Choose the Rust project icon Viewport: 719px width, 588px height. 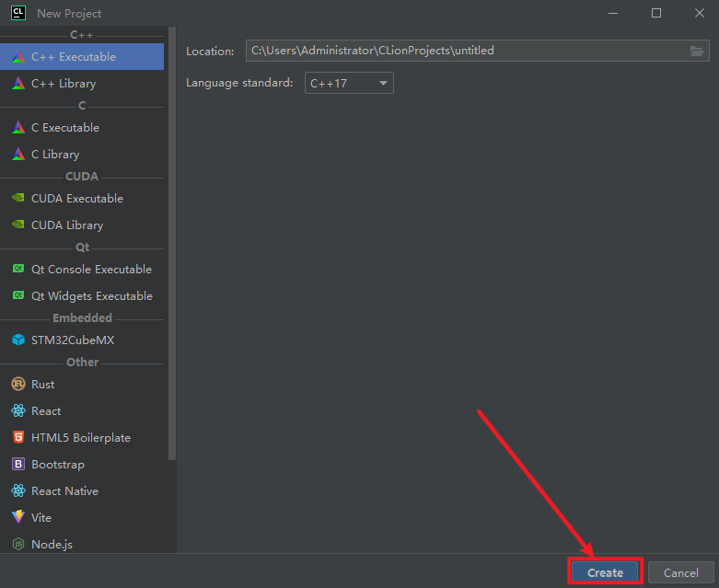point(18,385)
